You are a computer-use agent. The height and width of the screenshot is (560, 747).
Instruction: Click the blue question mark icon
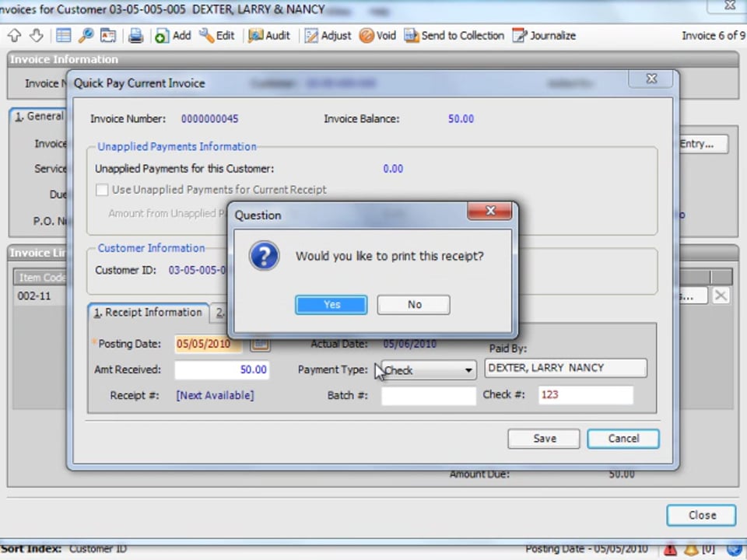point(264,256)
